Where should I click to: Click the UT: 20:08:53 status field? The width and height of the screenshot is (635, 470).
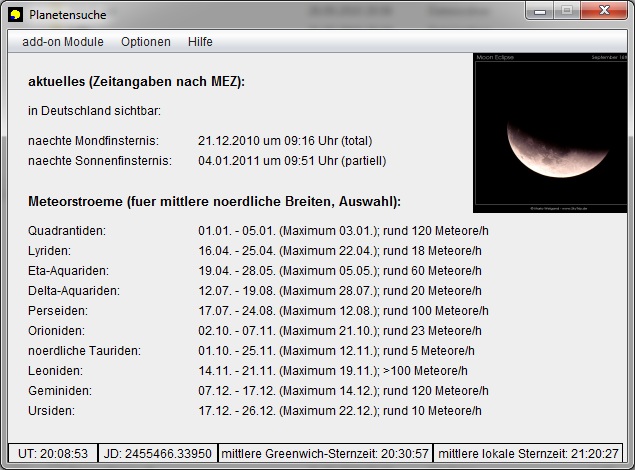coord(53,453)
